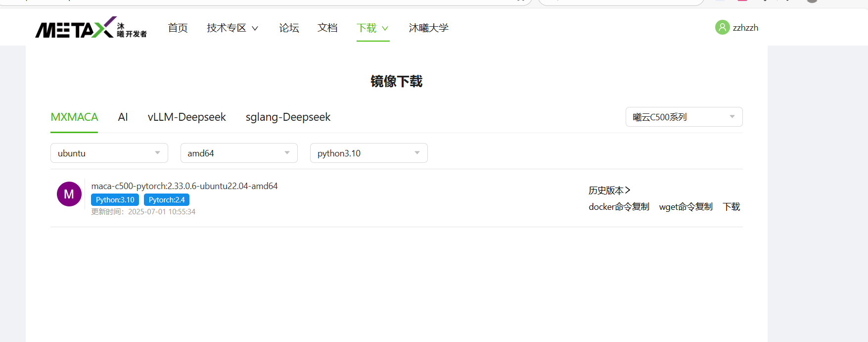Switch to the sglang-Deepseek tab
The height and width of the screenshot is (342, 868).
coord(288,117)
